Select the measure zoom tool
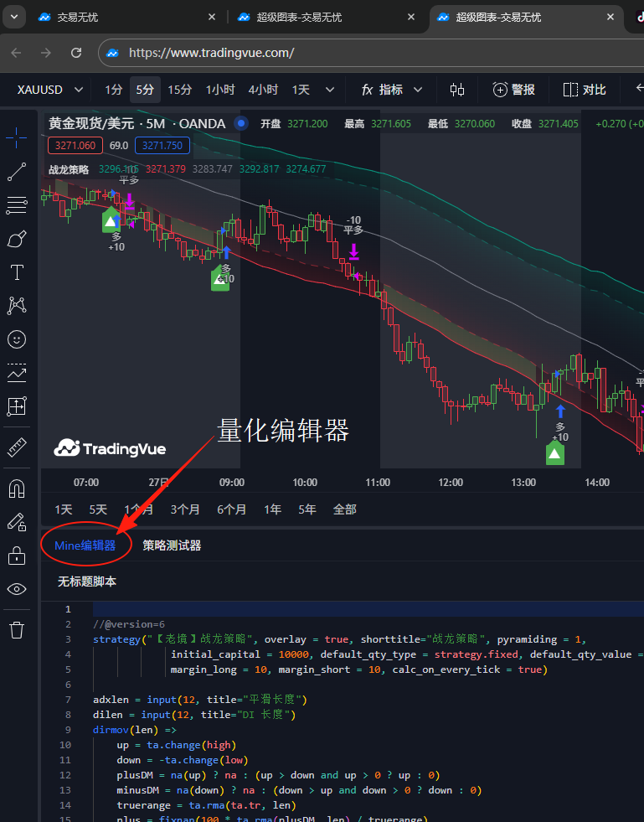The image size is (644, 822). click(x=16, y=406)
